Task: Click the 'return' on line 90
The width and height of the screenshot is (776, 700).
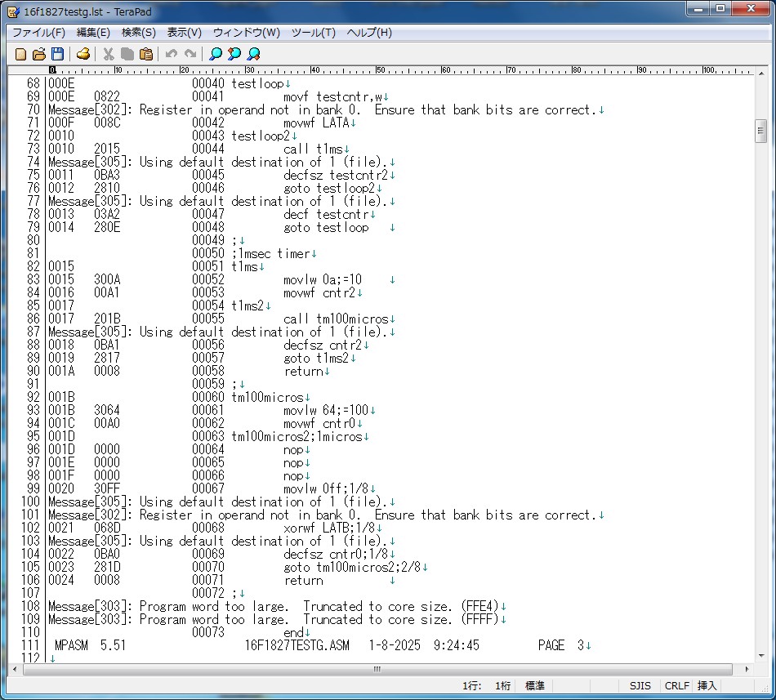Action: tap(303, 372)
